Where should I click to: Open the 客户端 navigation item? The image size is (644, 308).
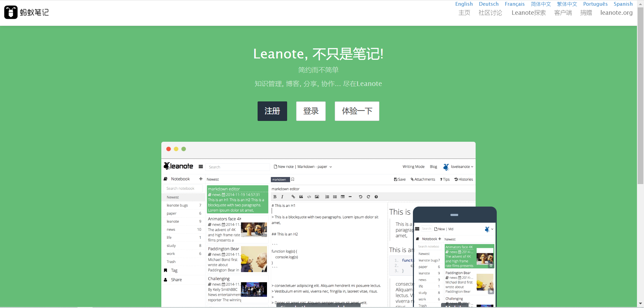(x=563, y=13)
